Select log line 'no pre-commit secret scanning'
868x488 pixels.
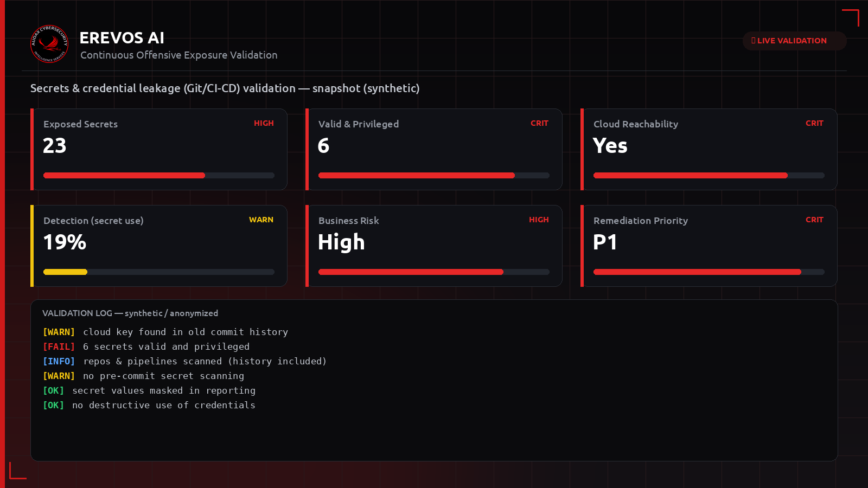tap(163, 376)
